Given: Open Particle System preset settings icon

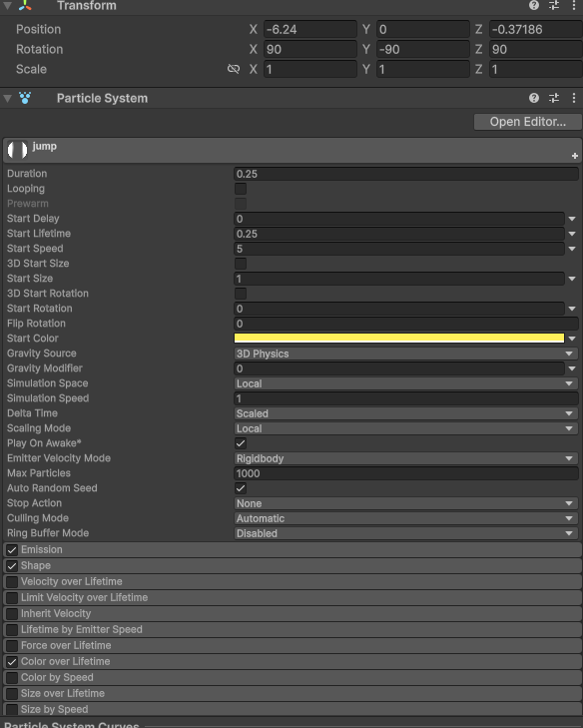Looking at the screenshot, I should pos(554,98).
